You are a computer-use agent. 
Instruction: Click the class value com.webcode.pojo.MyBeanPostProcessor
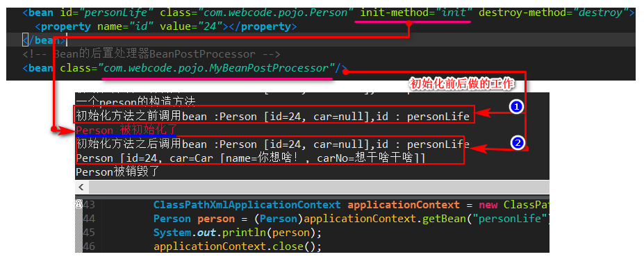217,68
